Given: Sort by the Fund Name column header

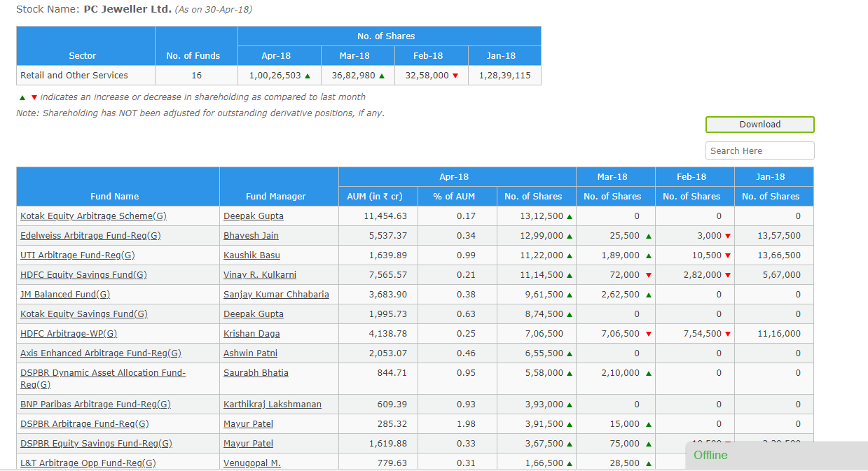Looking at the screenshot, I should click(x=114, y=197).
